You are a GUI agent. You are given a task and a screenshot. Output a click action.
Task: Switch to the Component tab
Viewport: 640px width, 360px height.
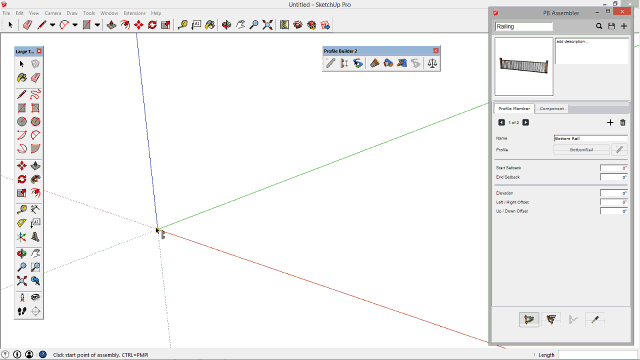pos(552,109)
